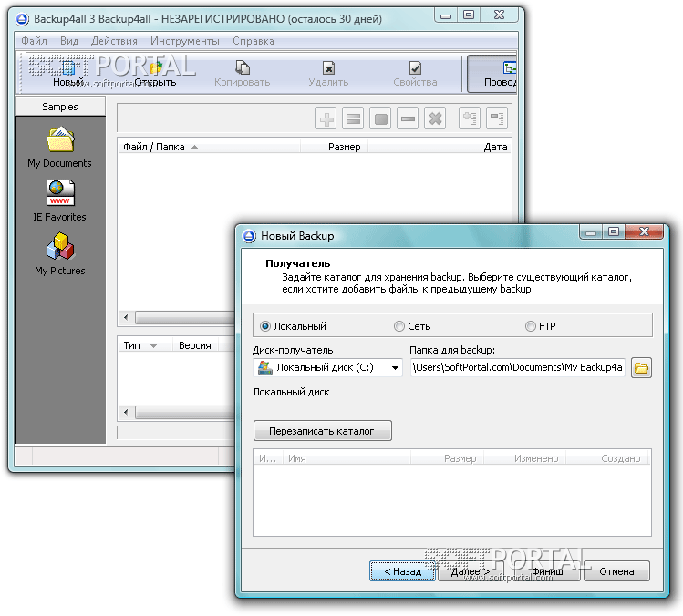Screen dimensions: 683x616
Task: Open the Файл menu
Action: coord(34,41)
